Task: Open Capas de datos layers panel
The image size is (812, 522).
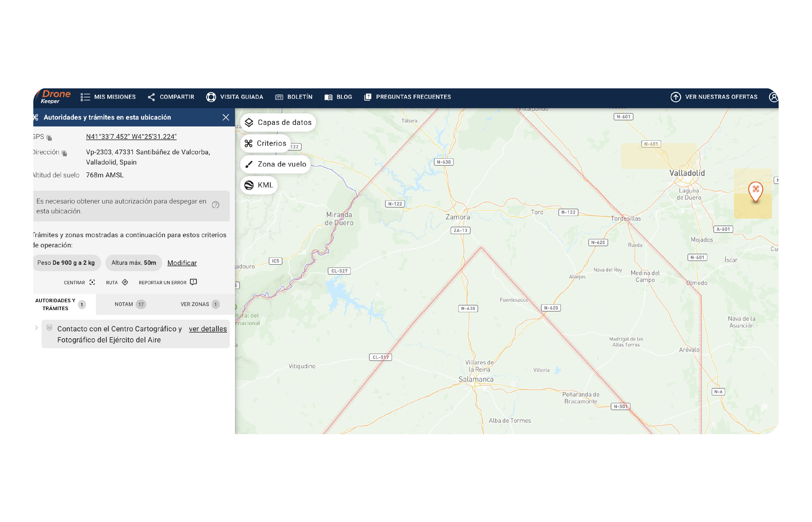Action: pyautogui.click(x=278, y=122)
